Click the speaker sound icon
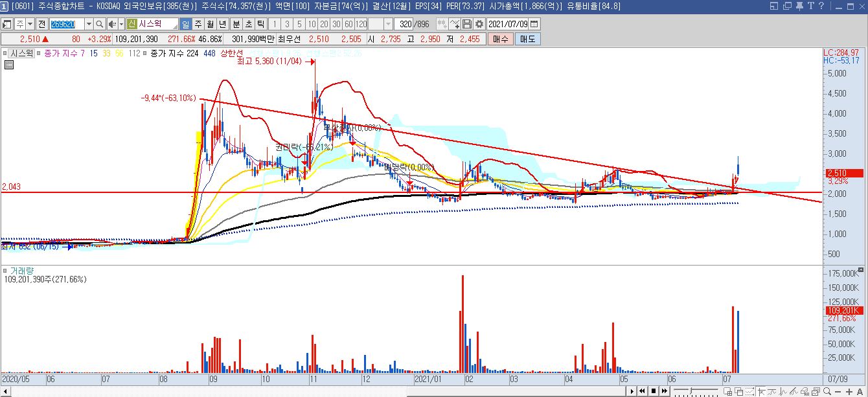The height and width of the screenshot is (397, 868). pyautogui.click(x=112, y=24)
